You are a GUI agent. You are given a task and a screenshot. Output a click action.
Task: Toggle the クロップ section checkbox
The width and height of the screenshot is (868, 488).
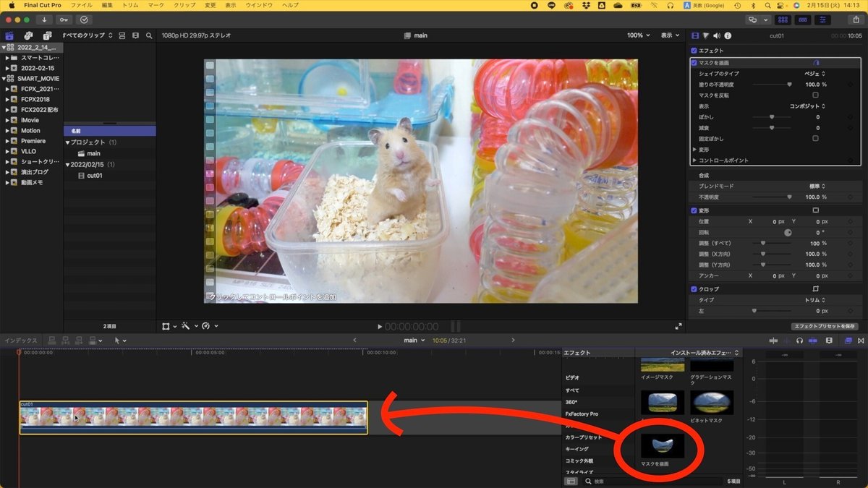coord(694,289)
